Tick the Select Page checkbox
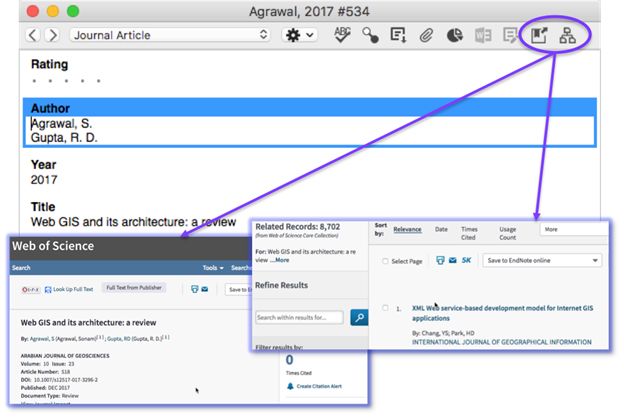Viewport: 624px width, 419px height. tap(385, 261)
